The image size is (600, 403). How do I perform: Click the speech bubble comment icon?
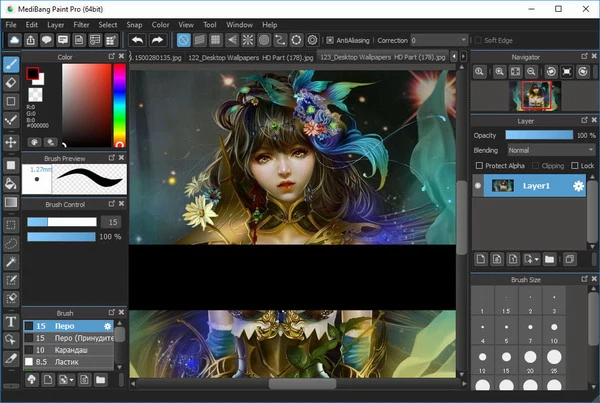coord(47,40)
